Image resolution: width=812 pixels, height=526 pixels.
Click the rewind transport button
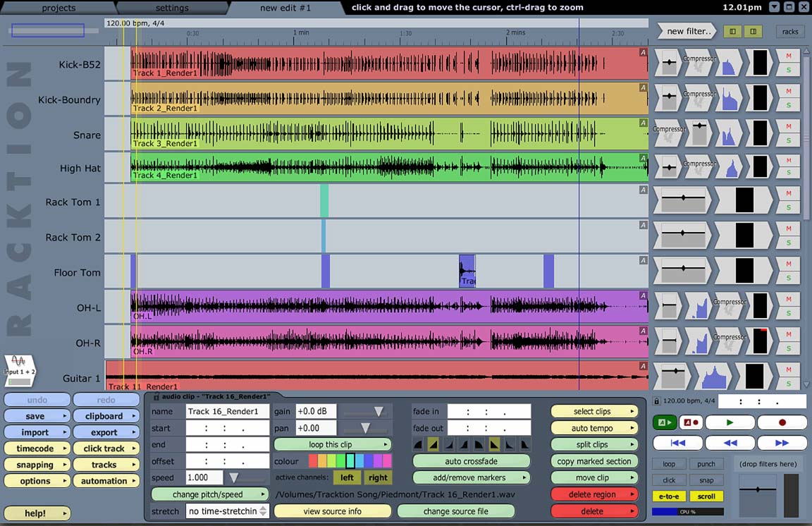click(730, 443)
